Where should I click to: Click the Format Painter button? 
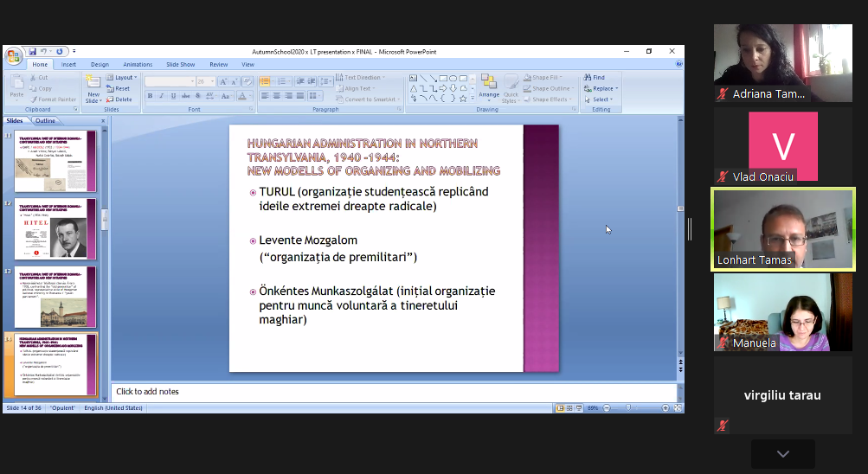point(53,99)
